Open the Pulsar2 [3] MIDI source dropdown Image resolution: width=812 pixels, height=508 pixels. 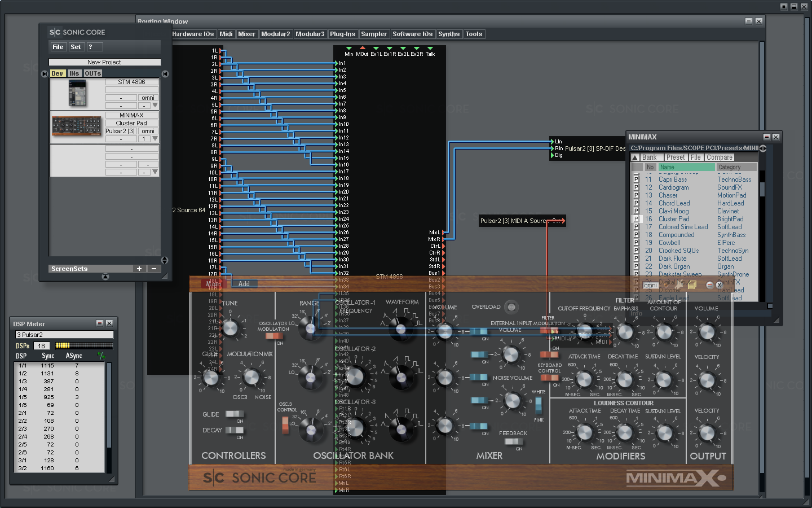tap(121, 131)
